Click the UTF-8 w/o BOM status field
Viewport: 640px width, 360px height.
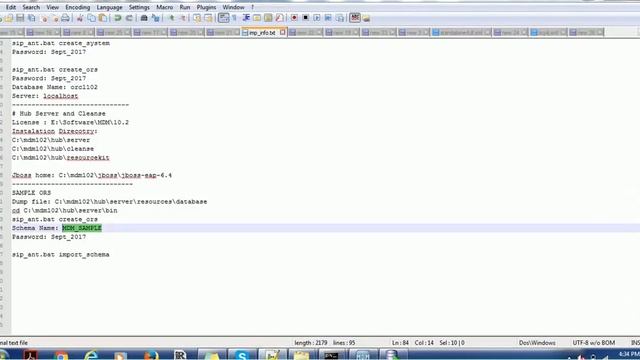593,343
